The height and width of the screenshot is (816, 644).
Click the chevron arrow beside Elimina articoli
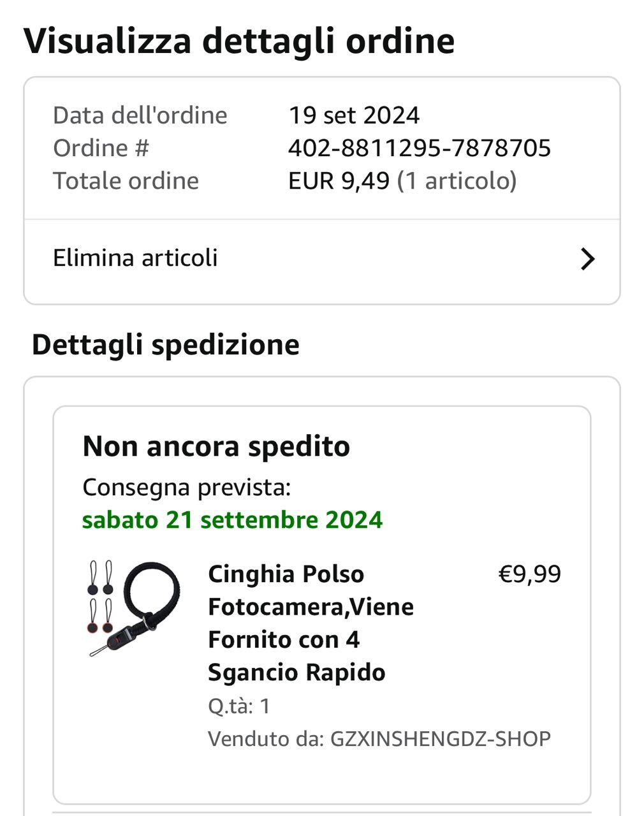tap(587, 259)
